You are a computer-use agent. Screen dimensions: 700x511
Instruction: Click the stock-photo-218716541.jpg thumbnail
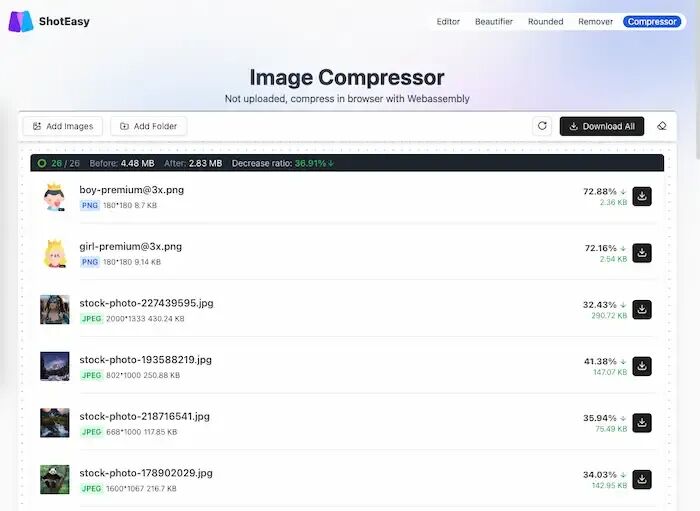pyautogui.click(x=54, y=423)
